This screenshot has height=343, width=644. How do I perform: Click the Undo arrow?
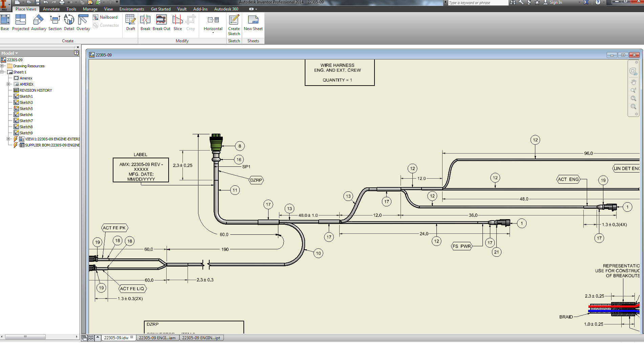coord(46,2)
